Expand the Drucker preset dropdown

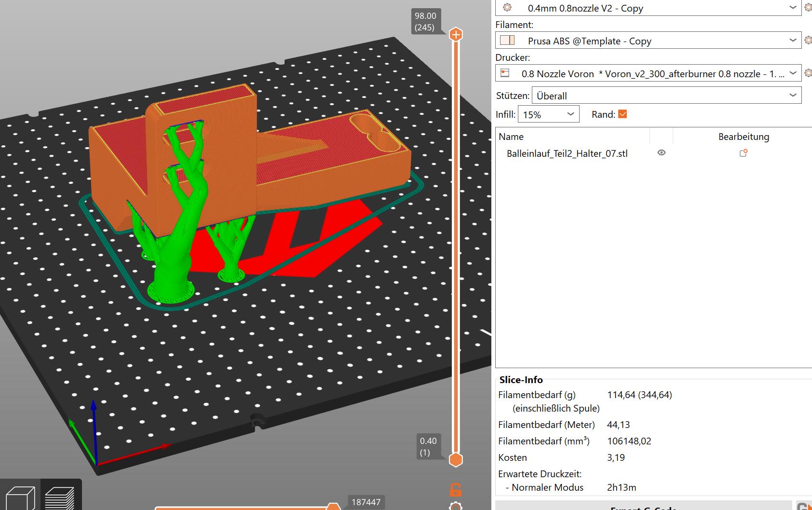pos(793,73)
